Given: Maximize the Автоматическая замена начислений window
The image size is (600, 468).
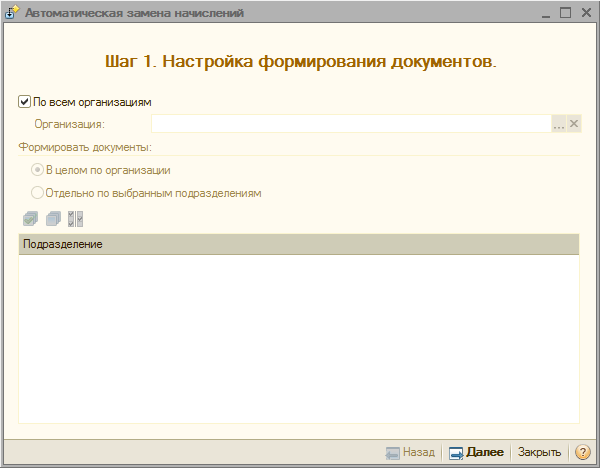Looking at the screenshot, I should (565, 13).
